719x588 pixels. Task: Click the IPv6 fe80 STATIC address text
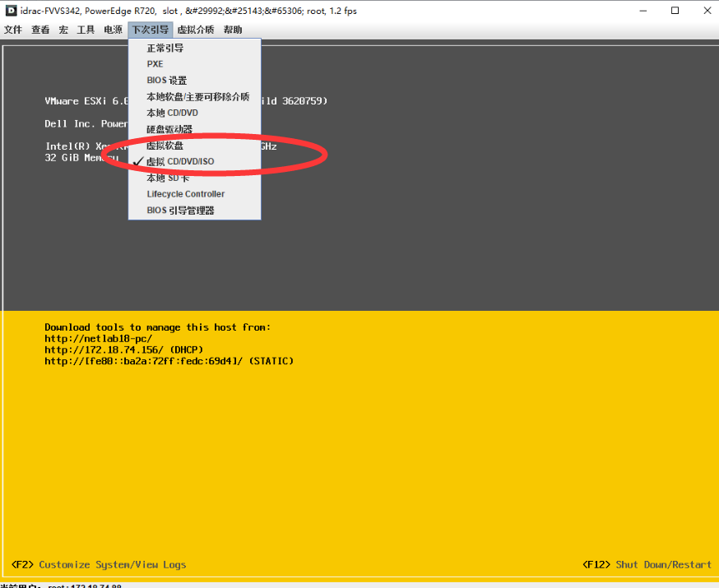tap(169, 361)
